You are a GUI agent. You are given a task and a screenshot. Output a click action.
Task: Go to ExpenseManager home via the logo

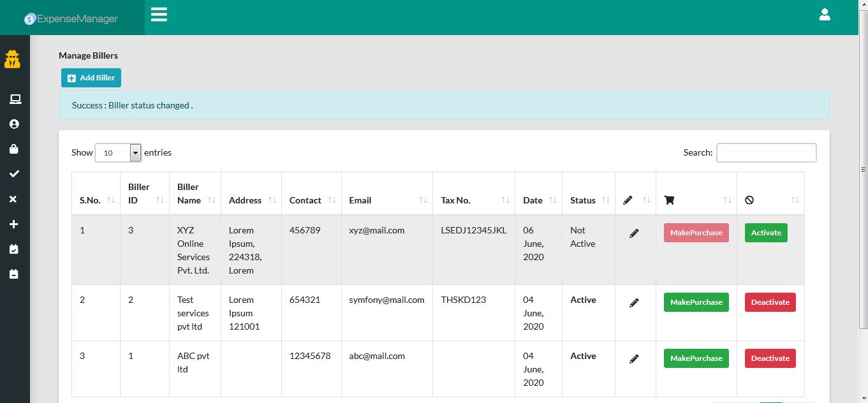pos(71,19)
